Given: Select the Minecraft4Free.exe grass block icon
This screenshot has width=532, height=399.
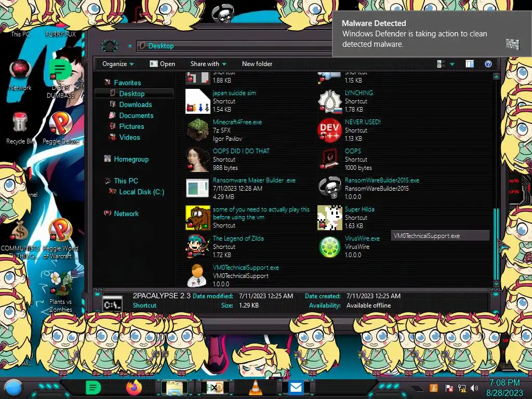Looking at the screenshot, I should [198, 130].
